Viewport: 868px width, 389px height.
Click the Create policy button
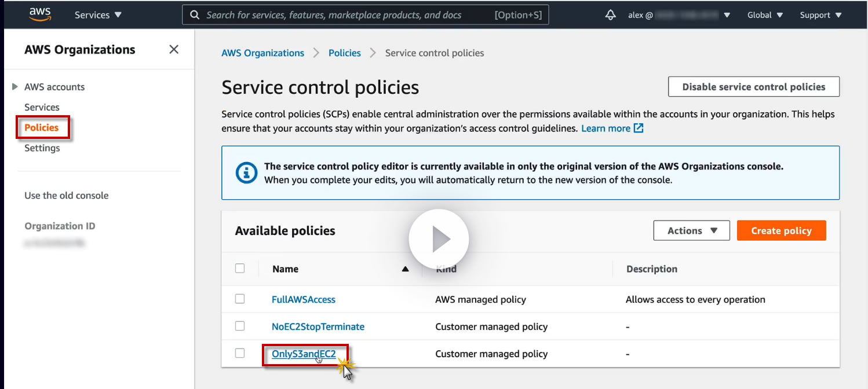click(781, 230)
